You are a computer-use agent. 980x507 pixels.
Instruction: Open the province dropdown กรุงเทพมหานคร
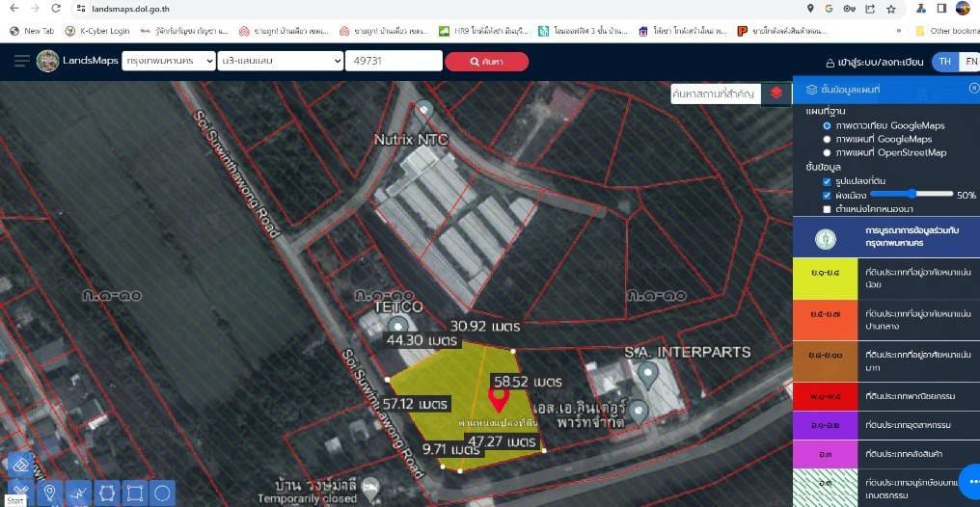pyautogui.click(x=169, y=61)
